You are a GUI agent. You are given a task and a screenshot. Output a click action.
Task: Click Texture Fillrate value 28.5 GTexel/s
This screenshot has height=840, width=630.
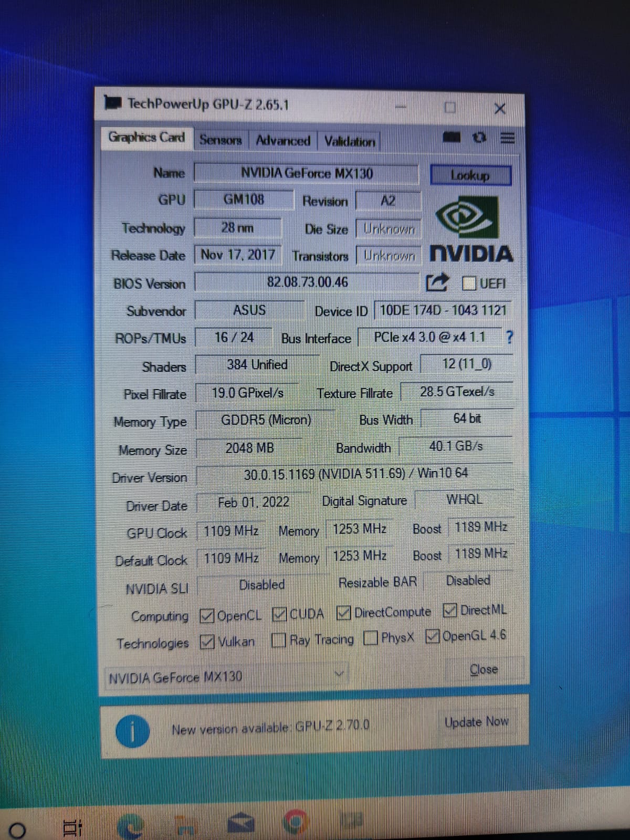coord(457,391)
